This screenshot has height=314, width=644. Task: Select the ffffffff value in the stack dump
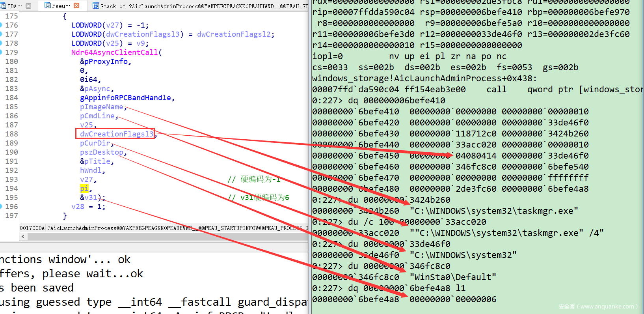[568, 178]
